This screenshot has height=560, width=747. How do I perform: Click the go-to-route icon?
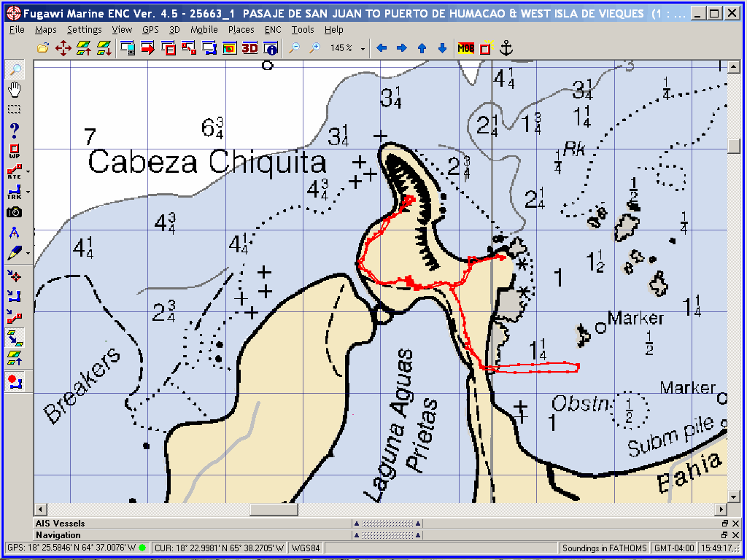(x=15, y=317)
